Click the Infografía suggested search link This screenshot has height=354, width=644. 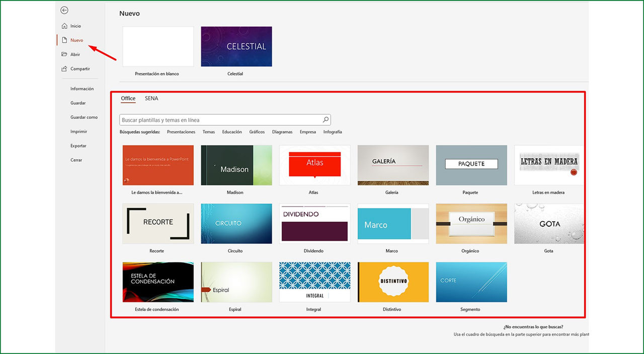pos(333,132)
